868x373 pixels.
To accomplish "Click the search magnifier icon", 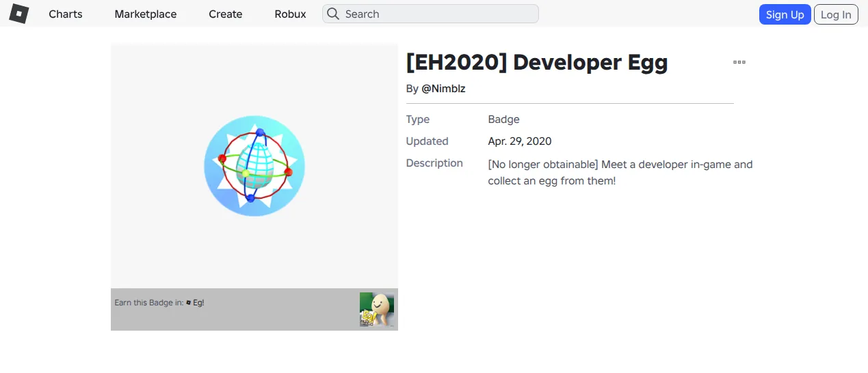I will pos(332,14).
